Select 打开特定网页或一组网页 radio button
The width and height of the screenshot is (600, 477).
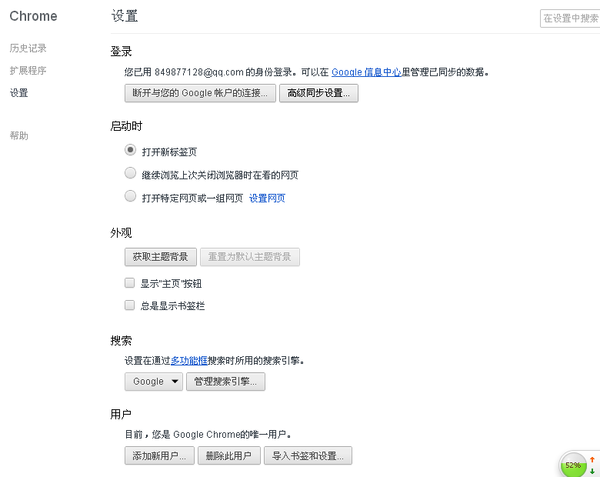point(130,196)
